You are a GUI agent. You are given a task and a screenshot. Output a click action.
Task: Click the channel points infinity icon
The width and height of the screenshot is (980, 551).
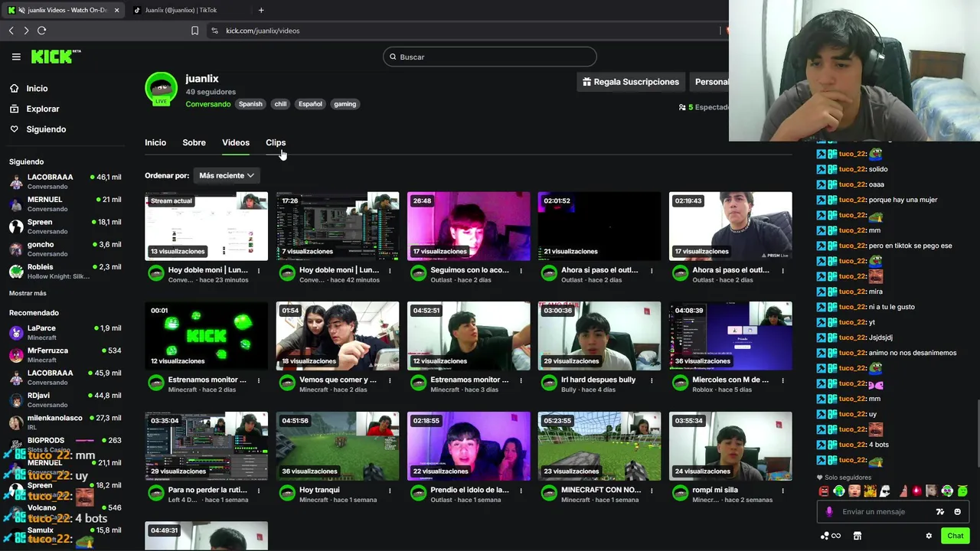831,536
